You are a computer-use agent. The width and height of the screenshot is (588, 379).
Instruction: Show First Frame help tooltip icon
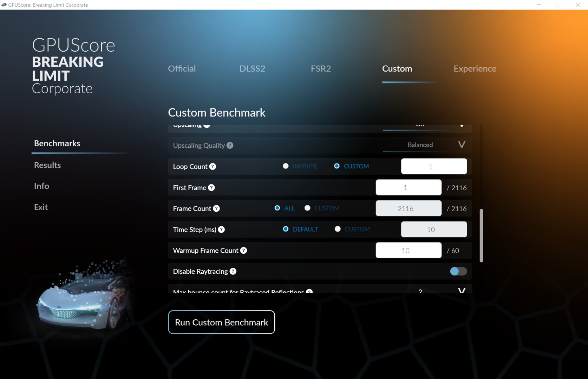(211, 187)
